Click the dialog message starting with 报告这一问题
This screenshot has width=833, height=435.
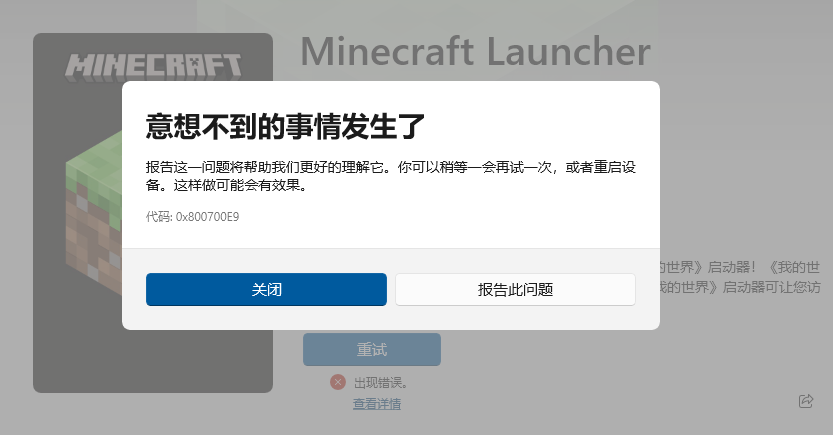390,176
